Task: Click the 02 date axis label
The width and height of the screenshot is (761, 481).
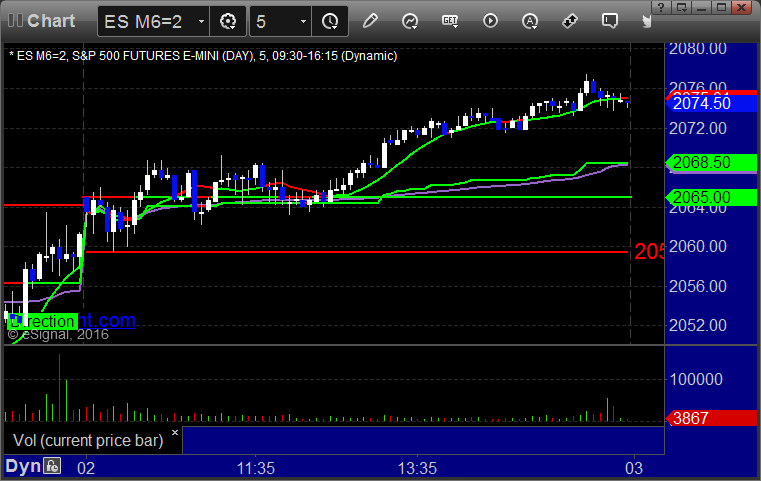Action: (86, 468)
